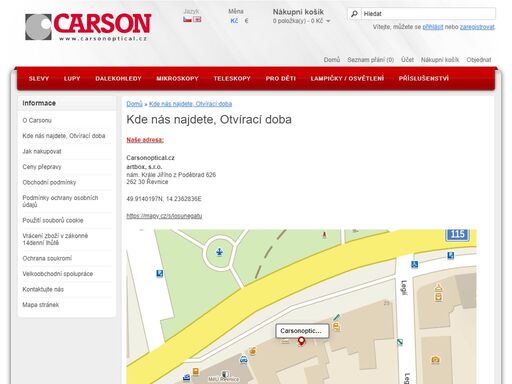This screenshot has width=512, height=384.
Task: Click the Hledat search field
Action: tap(428, 14)
